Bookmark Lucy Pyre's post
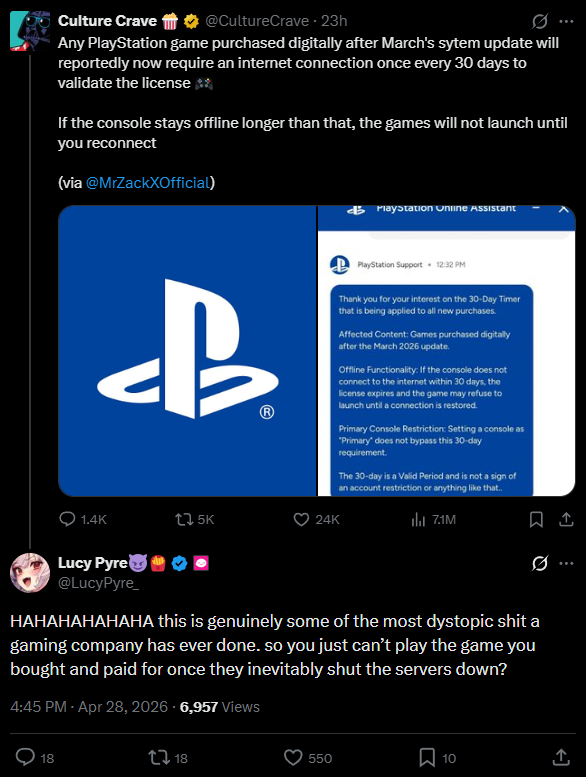 click(427, 758)
